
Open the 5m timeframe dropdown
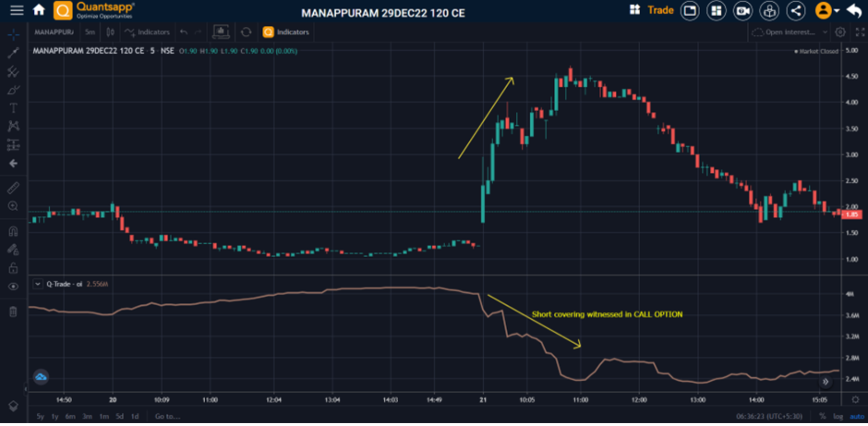(90, 32)
